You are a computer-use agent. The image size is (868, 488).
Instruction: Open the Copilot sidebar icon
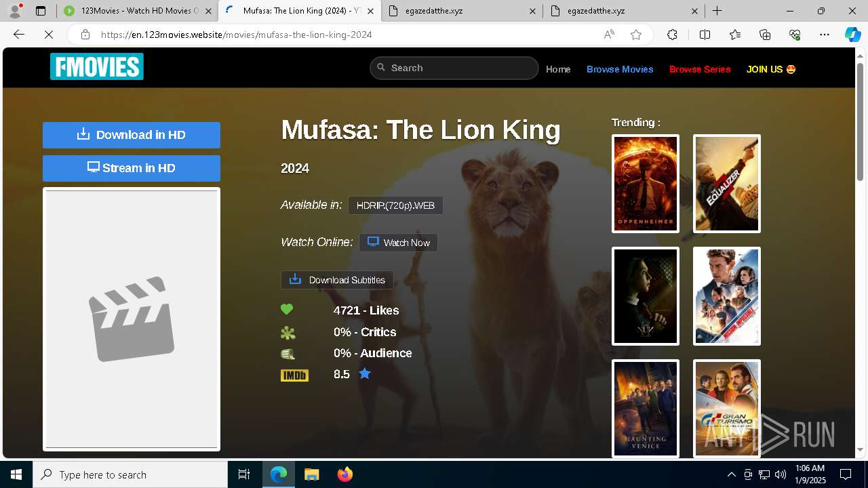(x=852, y=35)
